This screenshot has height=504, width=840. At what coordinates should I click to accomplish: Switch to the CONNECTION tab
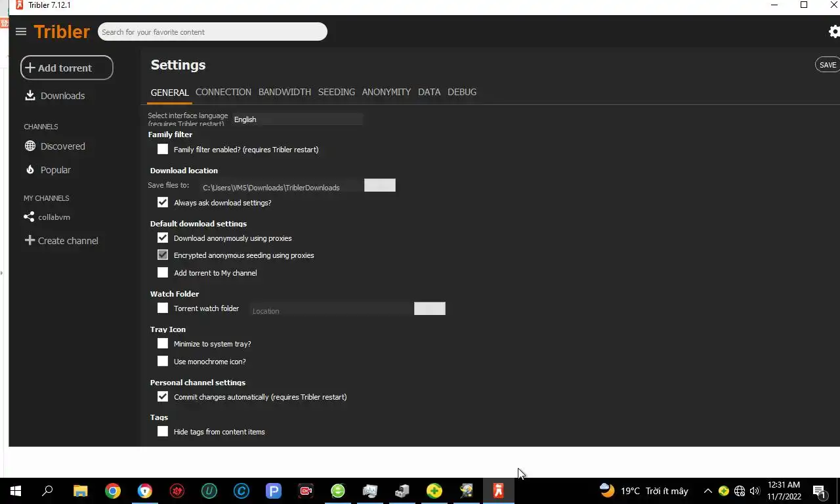(x=223, y=93)
